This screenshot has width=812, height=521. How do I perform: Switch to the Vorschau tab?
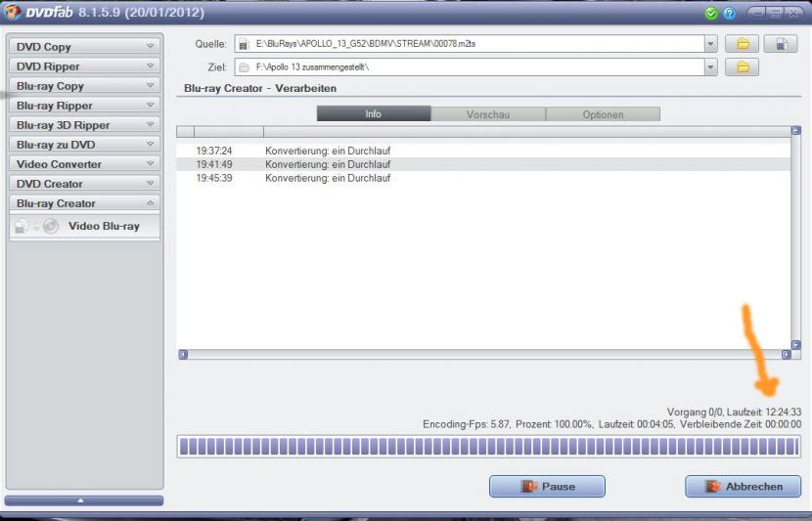[488, 114]
